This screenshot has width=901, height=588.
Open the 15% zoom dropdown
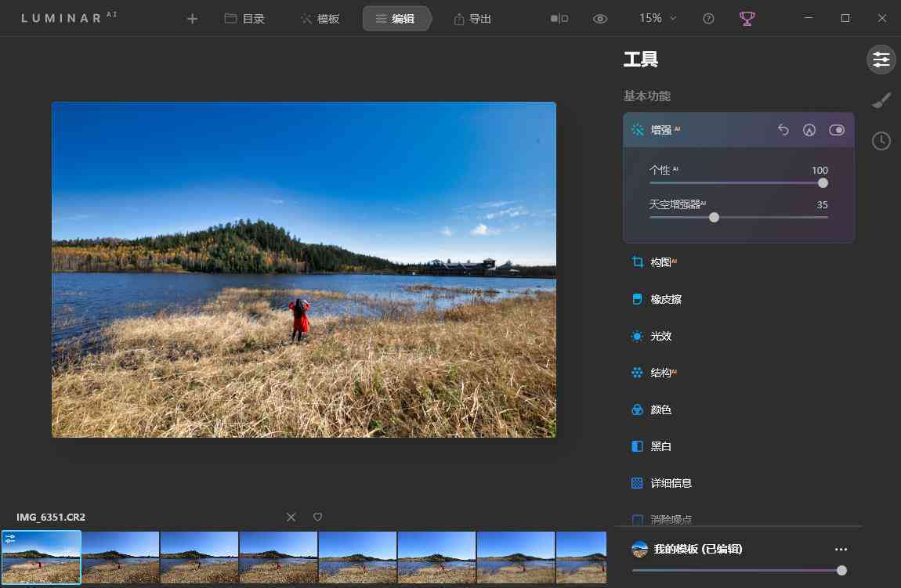(x=657, y=18)
